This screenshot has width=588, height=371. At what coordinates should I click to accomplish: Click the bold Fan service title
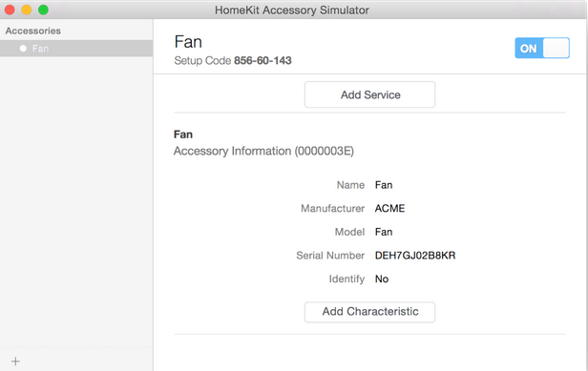click(183, 134)
